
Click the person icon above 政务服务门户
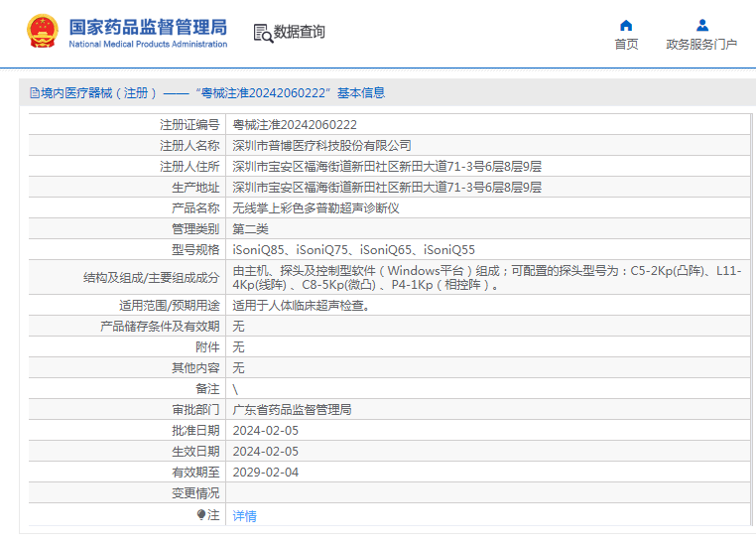(x=701, y=26)
